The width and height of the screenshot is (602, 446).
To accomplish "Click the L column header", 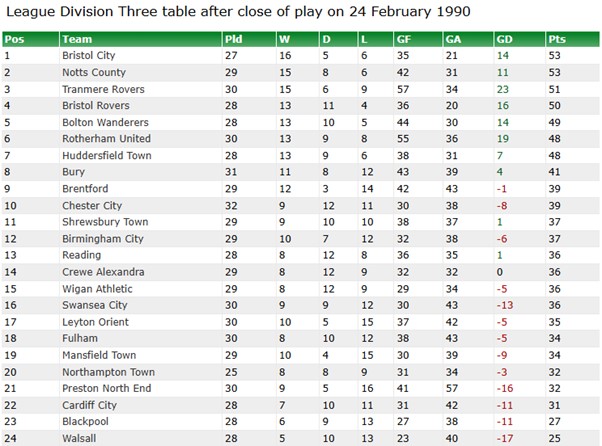I will coord(375,39).
